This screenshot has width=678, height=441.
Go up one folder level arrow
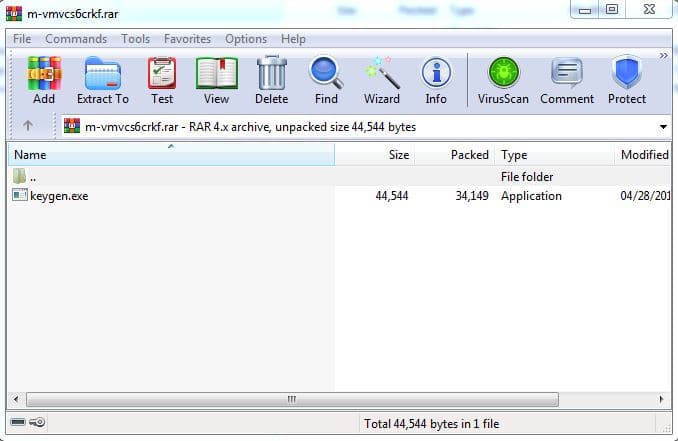28,127
